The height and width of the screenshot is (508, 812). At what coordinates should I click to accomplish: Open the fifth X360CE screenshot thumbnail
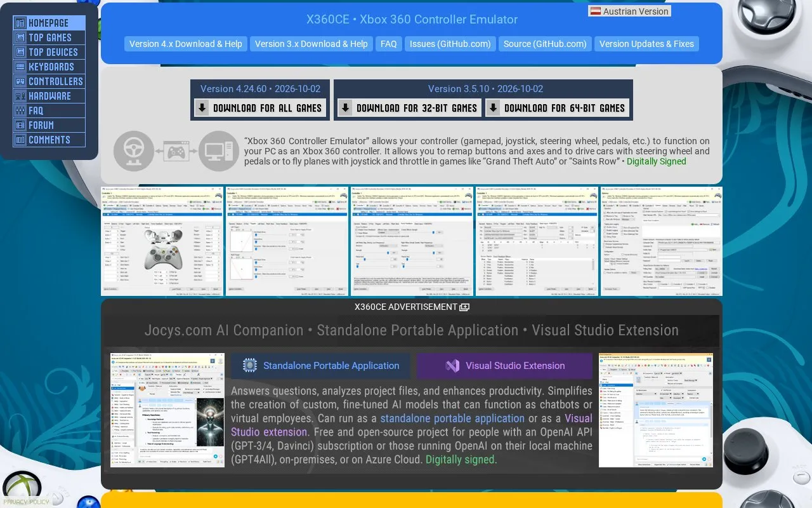click(x=662, y=241)
